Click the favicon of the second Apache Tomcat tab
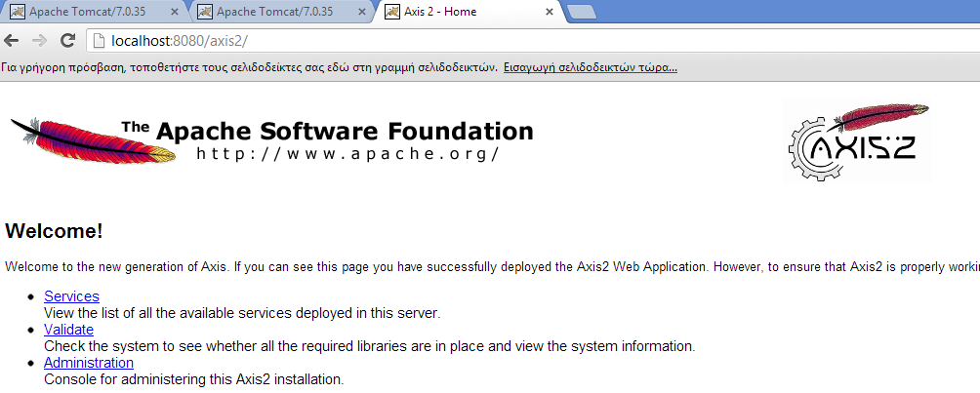 (204, 12)
